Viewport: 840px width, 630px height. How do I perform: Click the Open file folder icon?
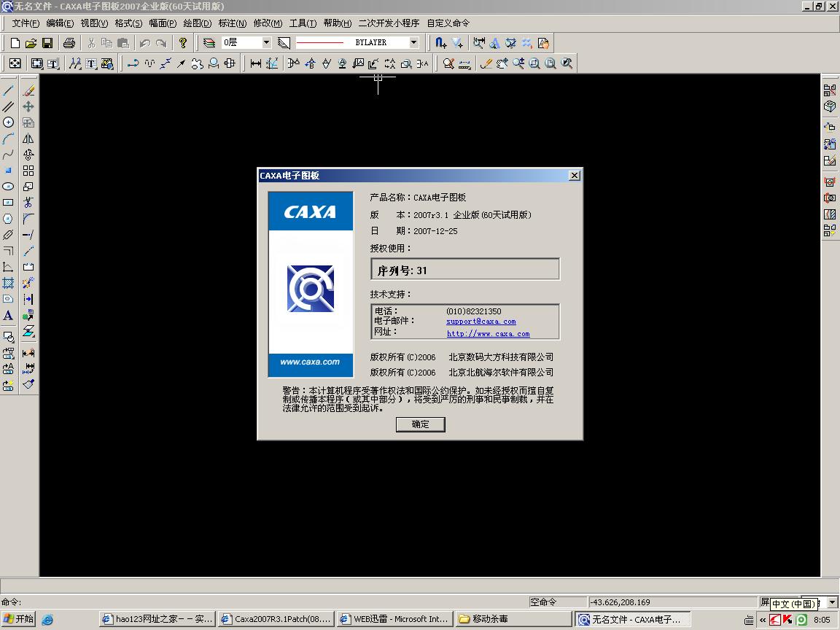click(31, 43)
